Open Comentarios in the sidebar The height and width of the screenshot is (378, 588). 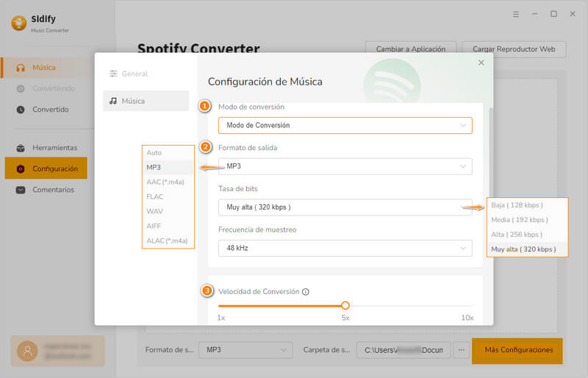point(47,190)
